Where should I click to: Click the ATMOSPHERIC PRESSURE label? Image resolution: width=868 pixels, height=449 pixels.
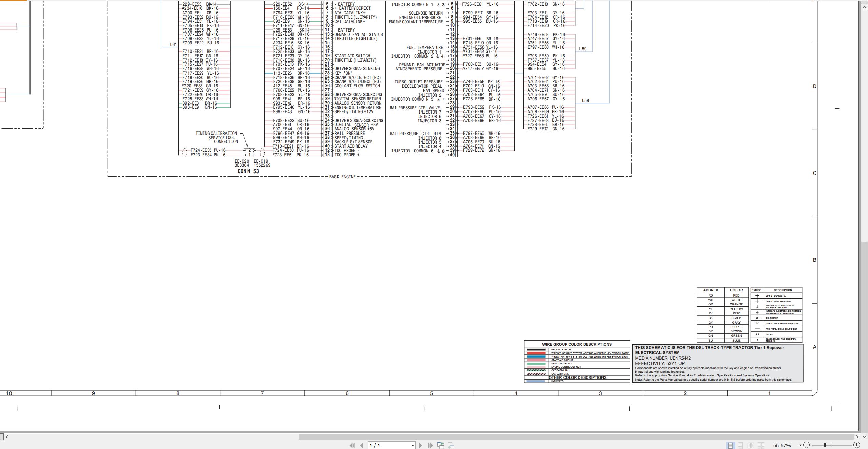(419, 69)
